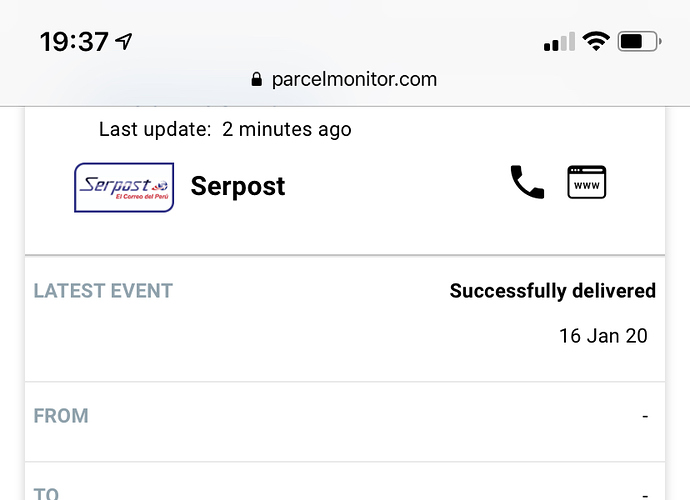This screenshot has width=690, height=500.
Task: Tap the cellular signal strength bars
Action: [x=559, y=42]
